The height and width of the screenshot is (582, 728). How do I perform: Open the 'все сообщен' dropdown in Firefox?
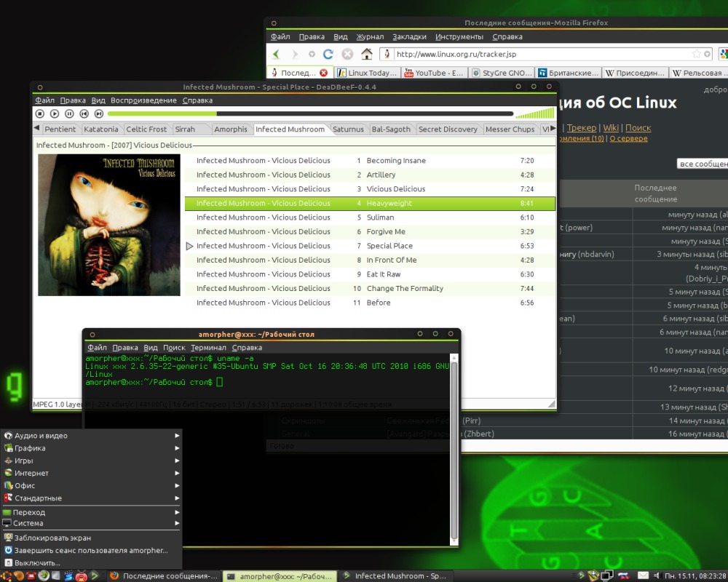pyautogui.click(x=702, y=164)
